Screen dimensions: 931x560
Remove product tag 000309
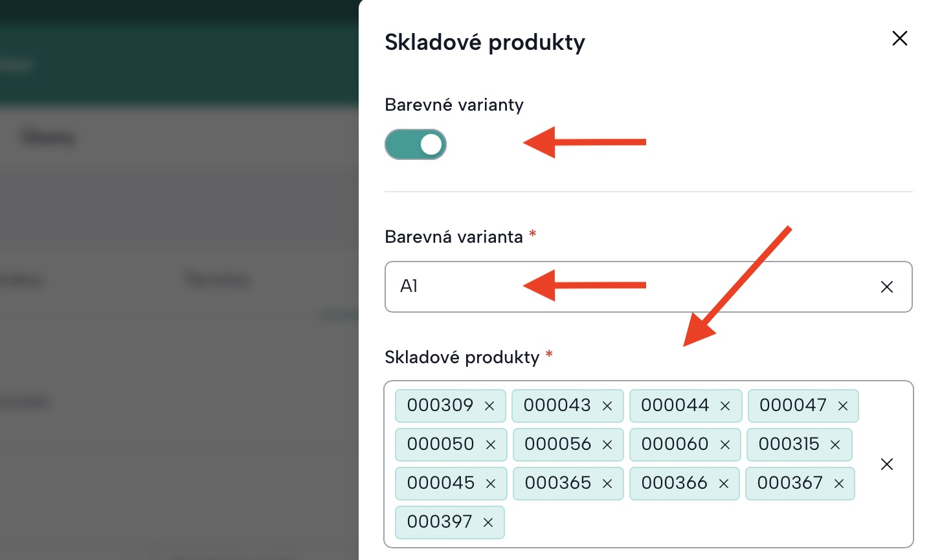[489, 406]
